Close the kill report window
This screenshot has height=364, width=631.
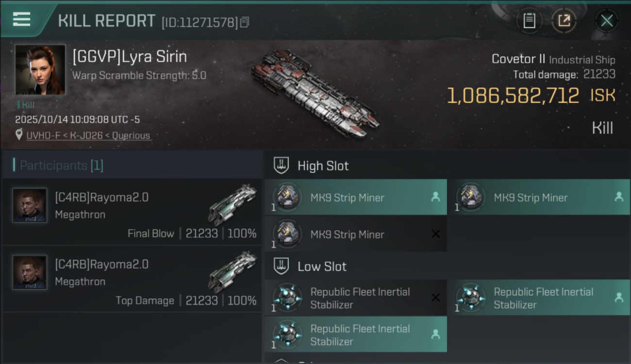click(607, 21)
